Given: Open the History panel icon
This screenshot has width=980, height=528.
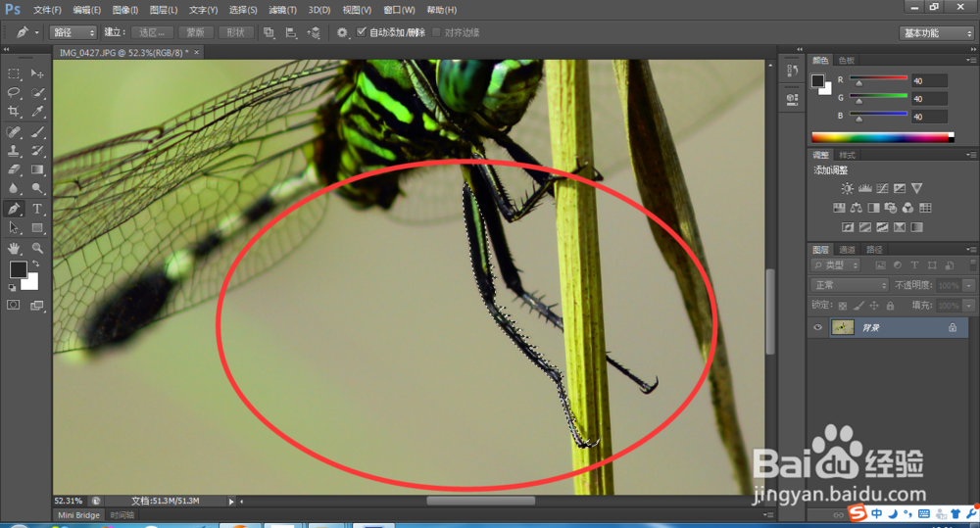Looking at the screenshot, I should point(792,71).
